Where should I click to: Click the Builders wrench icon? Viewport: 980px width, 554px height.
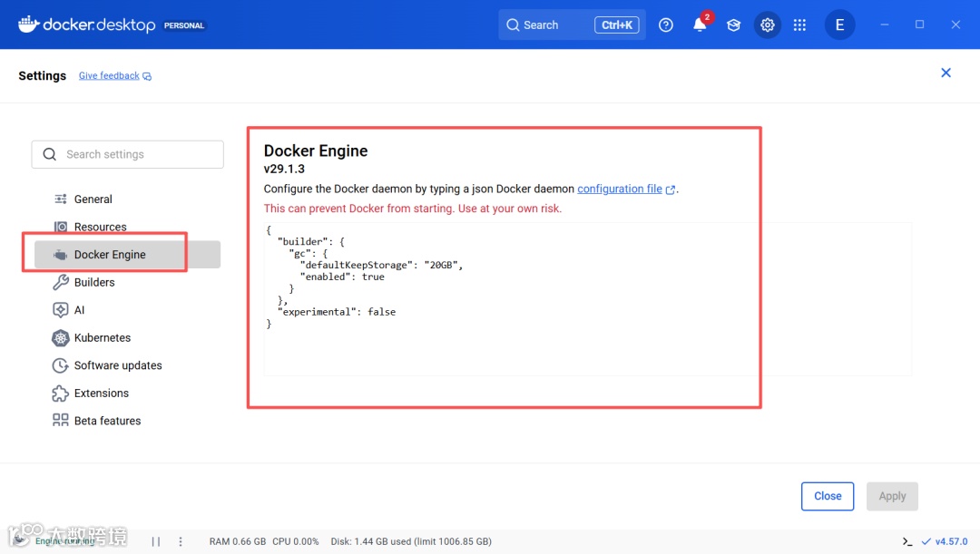(x=61, y=282)
